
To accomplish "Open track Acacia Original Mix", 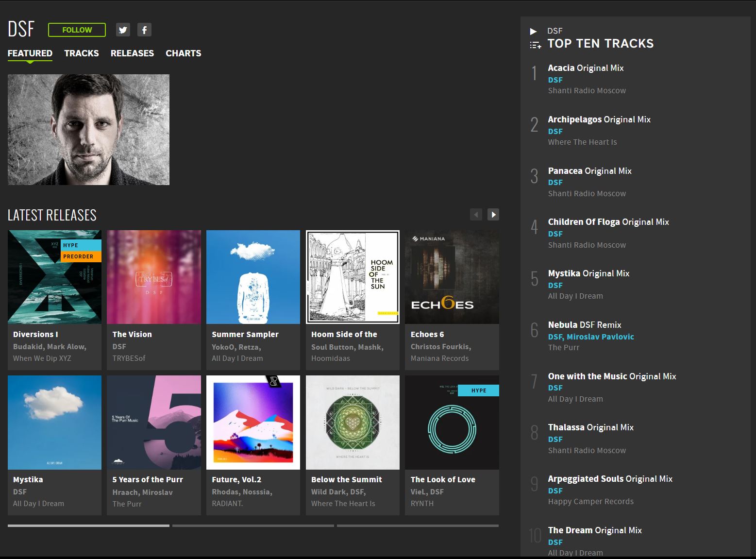I will point(586,68).
